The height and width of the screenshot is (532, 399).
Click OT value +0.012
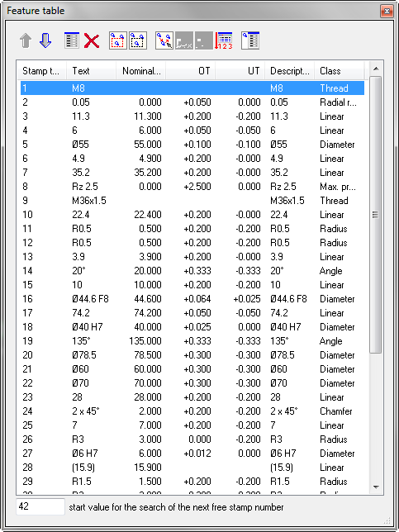click(197, 454)
